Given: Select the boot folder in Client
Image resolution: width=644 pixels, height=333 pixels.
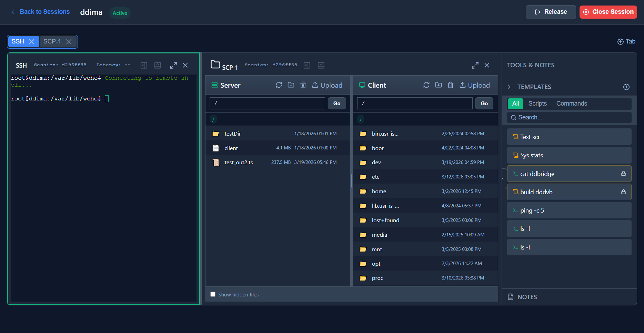Looking at the screenshot, I should (425, 148).
